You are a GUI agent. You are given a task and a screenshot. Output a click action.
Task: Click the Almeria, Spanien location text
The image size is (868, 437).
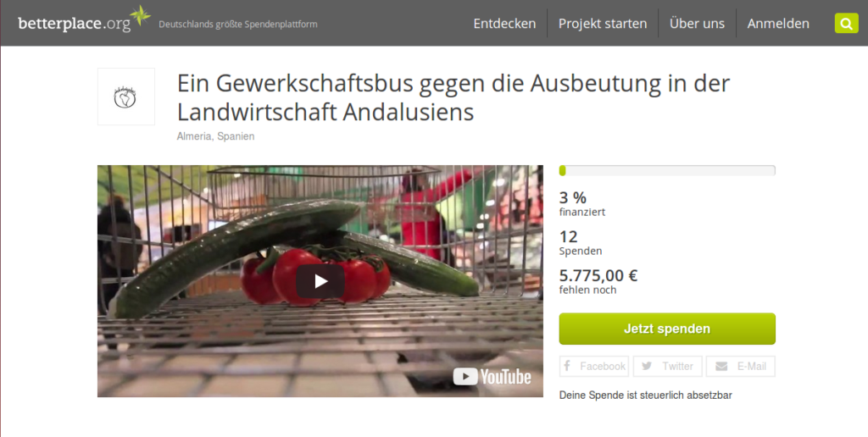point(215,136)
